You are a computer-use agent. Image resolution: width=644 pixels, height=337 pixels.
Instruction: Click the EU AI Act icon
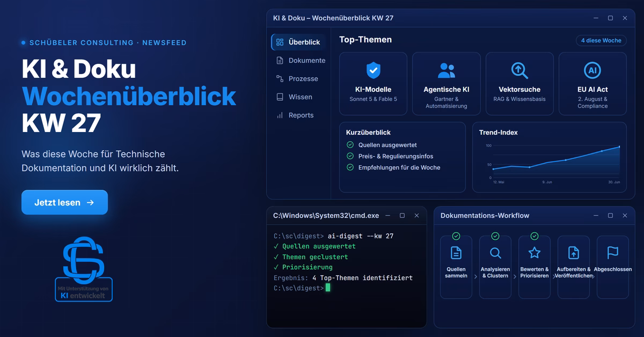pos(592,70)
